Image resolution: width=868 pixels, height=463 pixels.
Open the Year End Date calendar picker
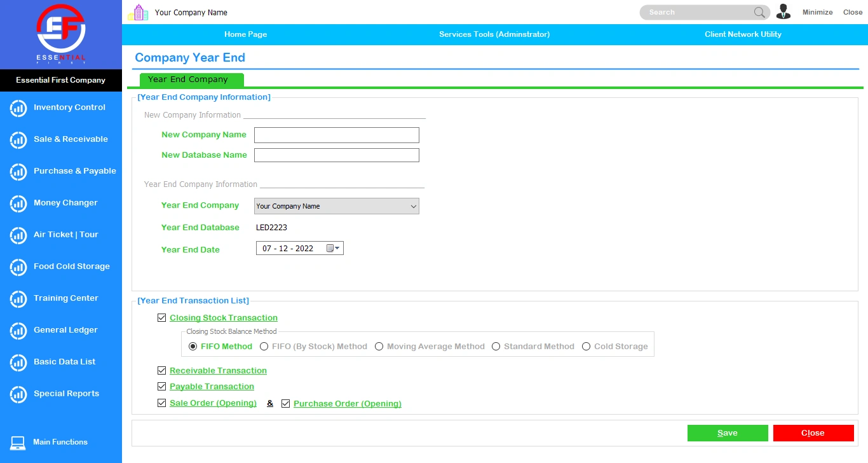pyautogui.click(x=333, y=249)
